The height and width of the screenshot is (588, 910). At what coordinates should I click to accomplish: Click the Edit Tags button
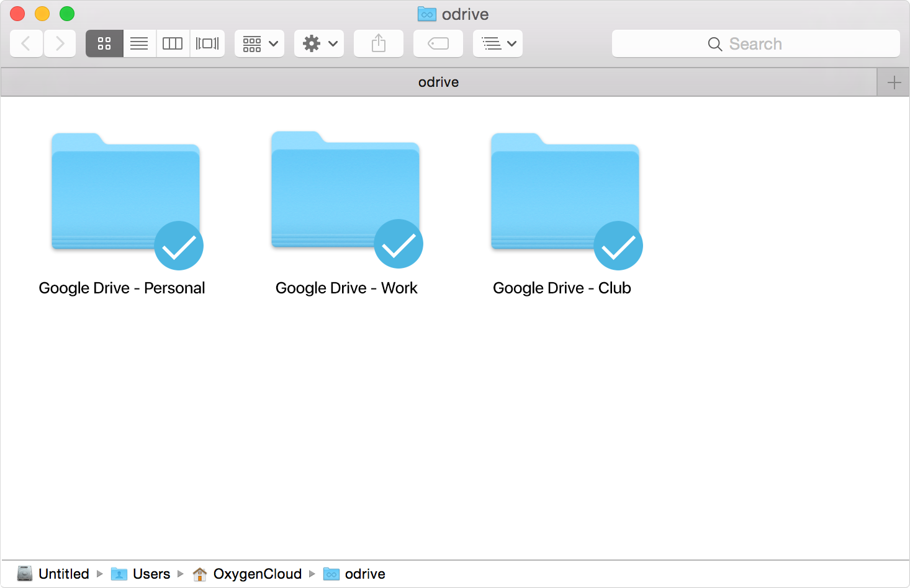(x=438, y=43)
